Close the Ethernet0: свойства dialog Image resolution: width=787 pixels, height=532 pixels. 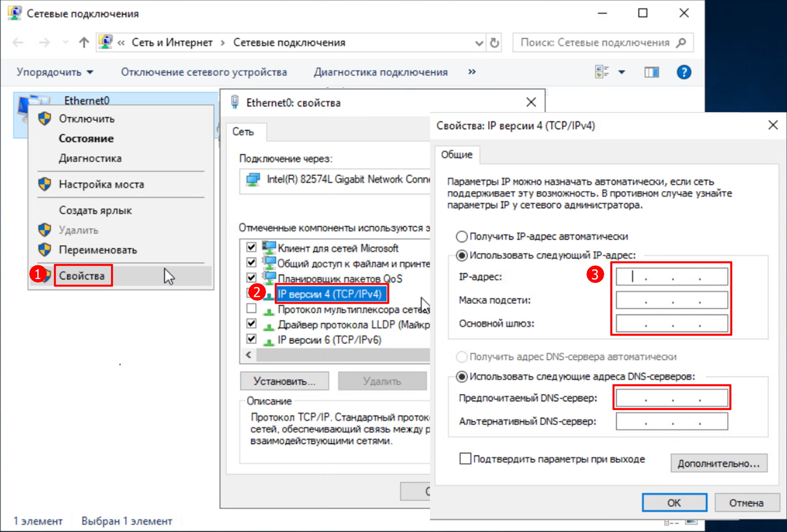[x=531, y=102]
